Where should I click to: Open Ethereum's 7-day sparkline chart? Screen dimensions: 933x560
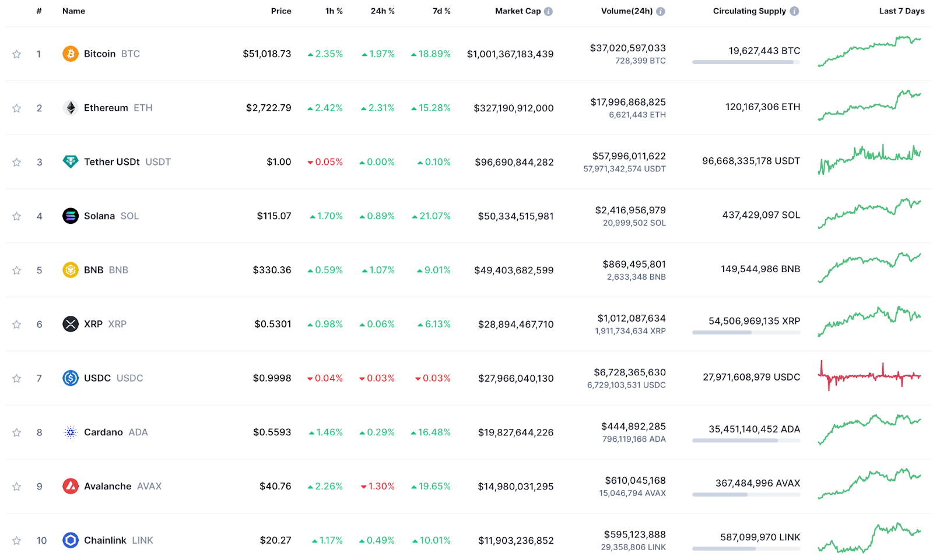pos(869,105)
